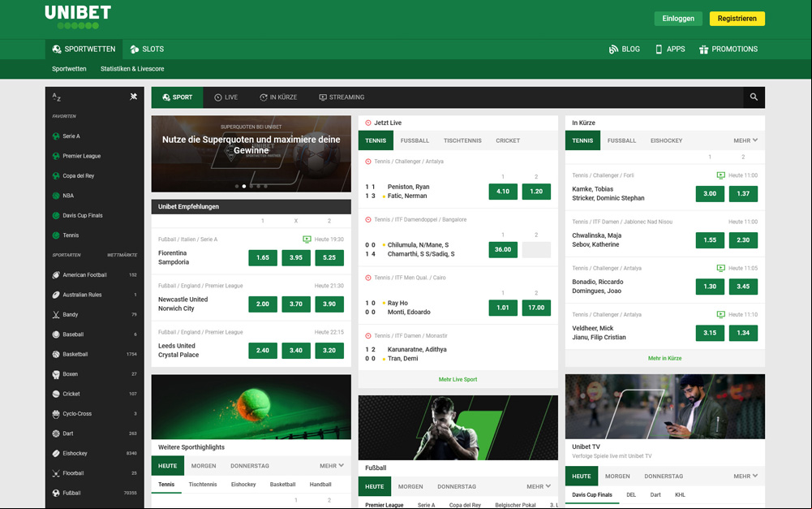
Task: Click the Floorball sticks icon
Action: (56, 473)
